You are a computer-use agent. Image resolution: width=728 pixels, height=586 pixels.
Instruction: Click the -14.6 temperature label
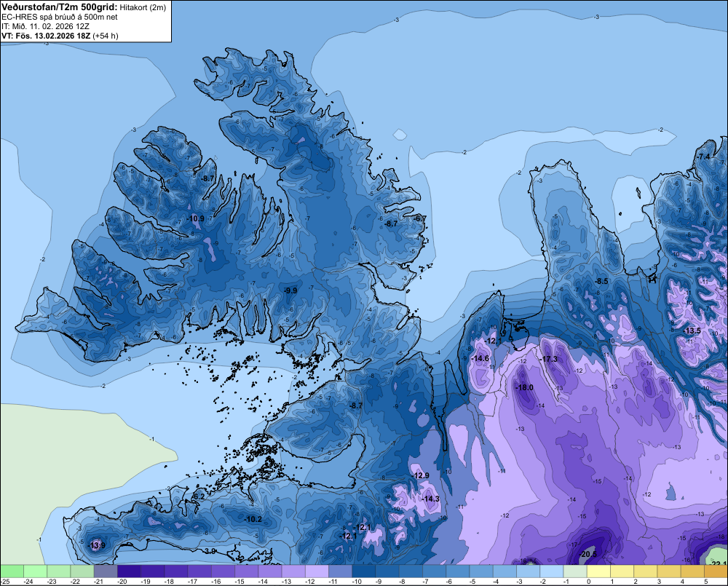(480, 358)
